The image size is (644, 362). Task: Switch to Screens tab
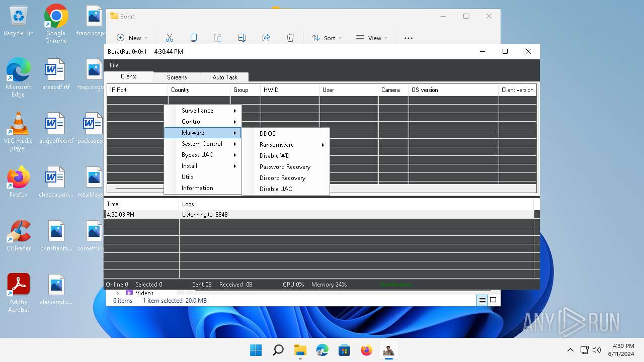click(177, 77)
